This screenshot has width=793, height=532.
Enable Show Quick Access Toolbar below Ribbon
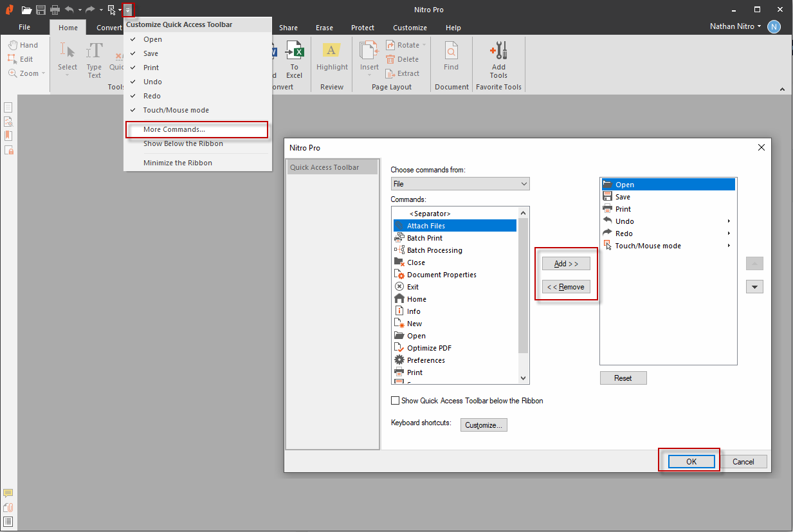point(396,401)
